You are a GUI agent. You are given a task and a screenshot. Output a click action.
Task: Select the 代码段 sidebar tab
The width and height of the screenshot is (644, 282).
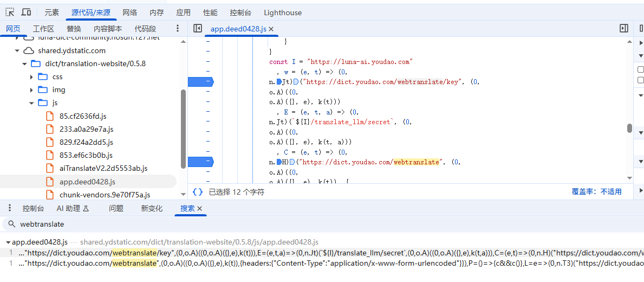[145, 28]
